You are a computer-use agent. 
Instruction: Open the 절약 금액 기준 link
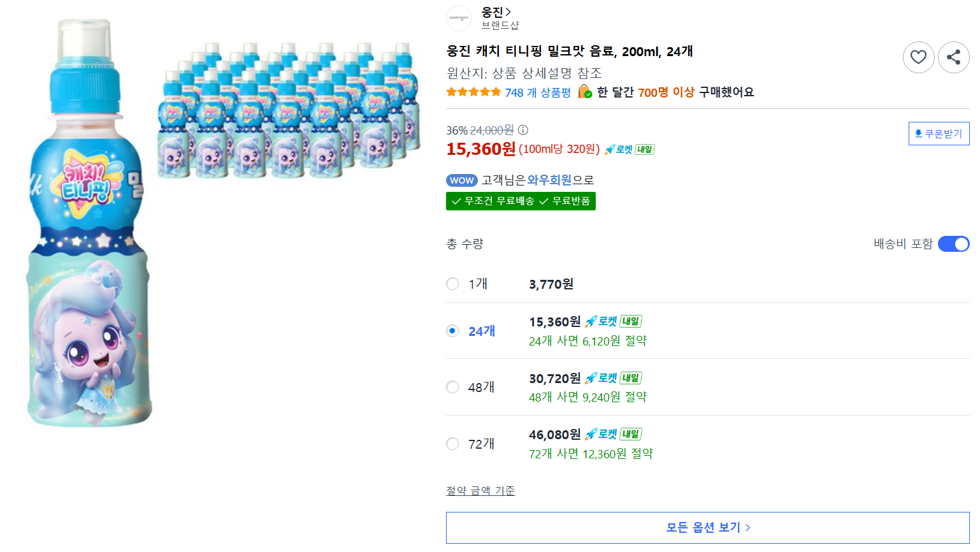(480, 491)
